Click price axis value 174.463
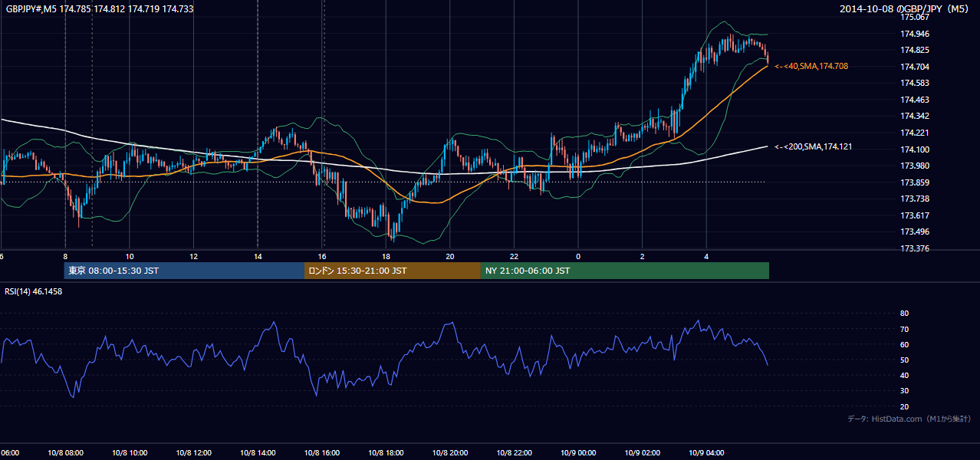 point(915,100)
